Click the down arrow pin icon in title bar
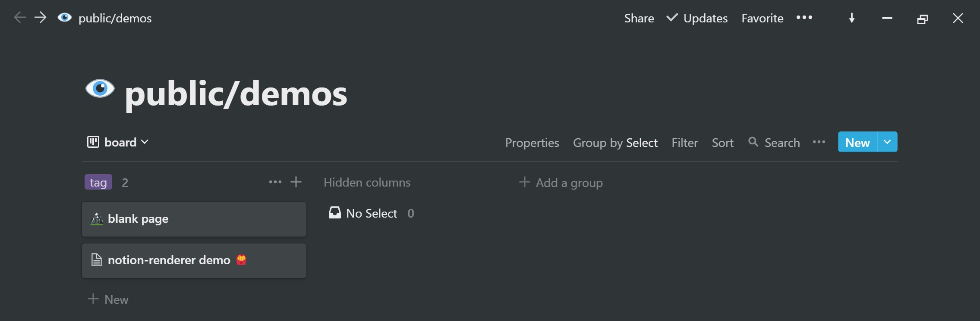This screenshot has width=980, height=321. pyautogui.click(x=852, y=18)
